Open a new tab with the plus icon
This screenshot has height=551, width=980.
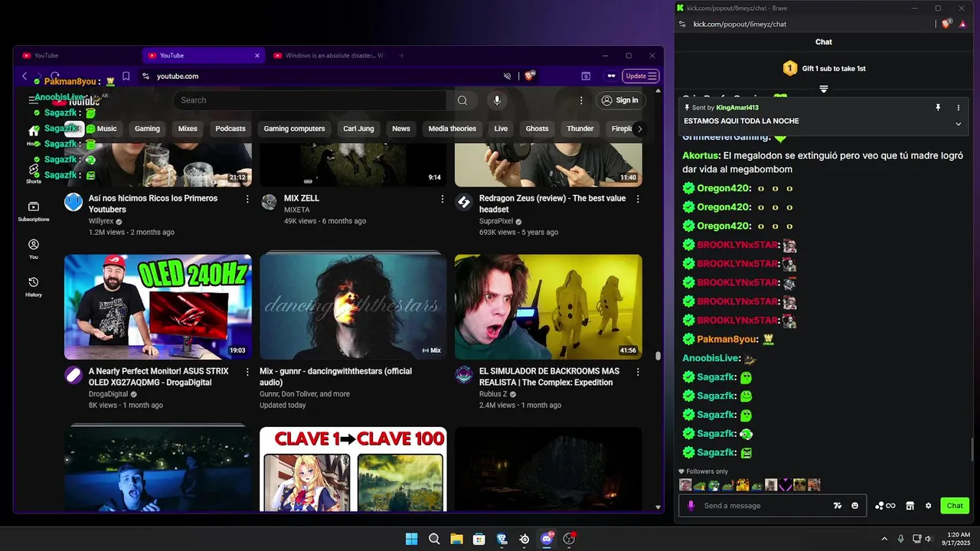tap(401, 55)
